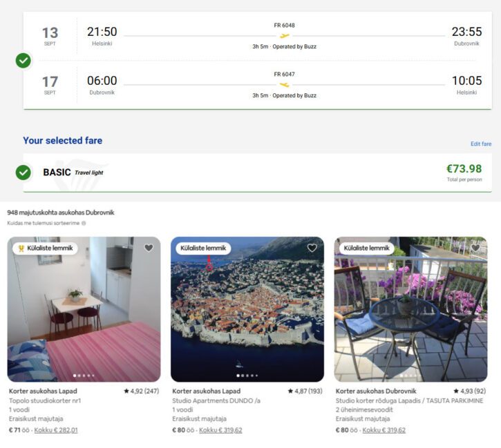Click the outbound FR 6048 plane icon
The height and width of the screenshot is (448, 501).
click(284, 36)
